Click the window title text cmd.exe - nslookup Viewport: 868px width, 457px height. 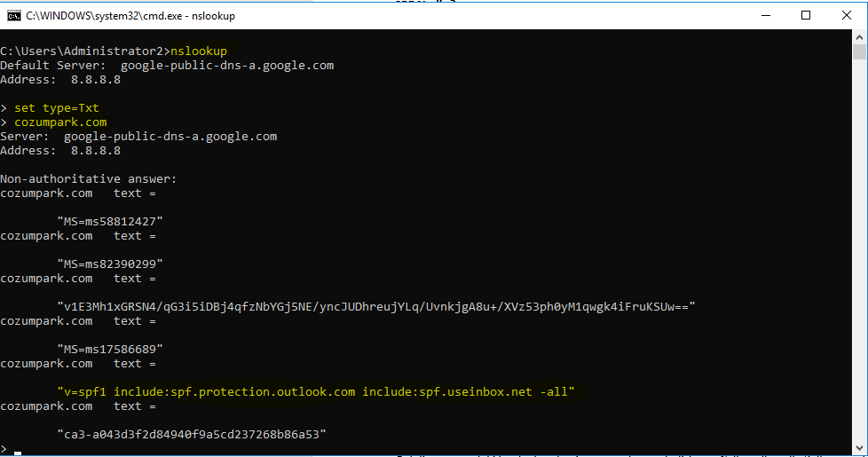click(130, 16)
